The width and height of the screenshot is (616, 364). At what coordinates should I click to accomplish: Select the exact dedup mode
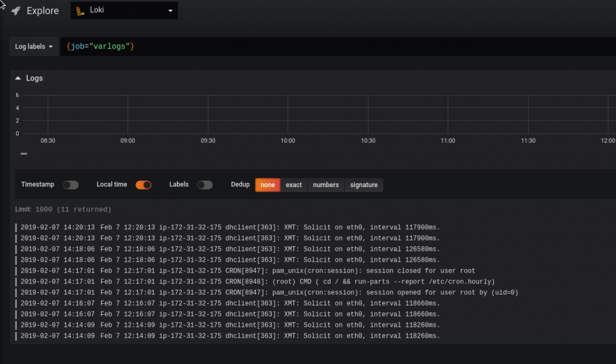[294, 185]
